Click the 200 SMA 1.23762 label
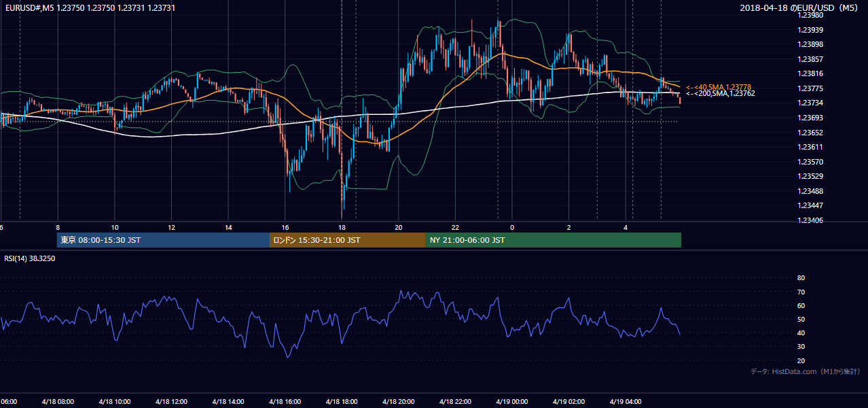This screenshot has height=408, width=868. pos(720,93)
